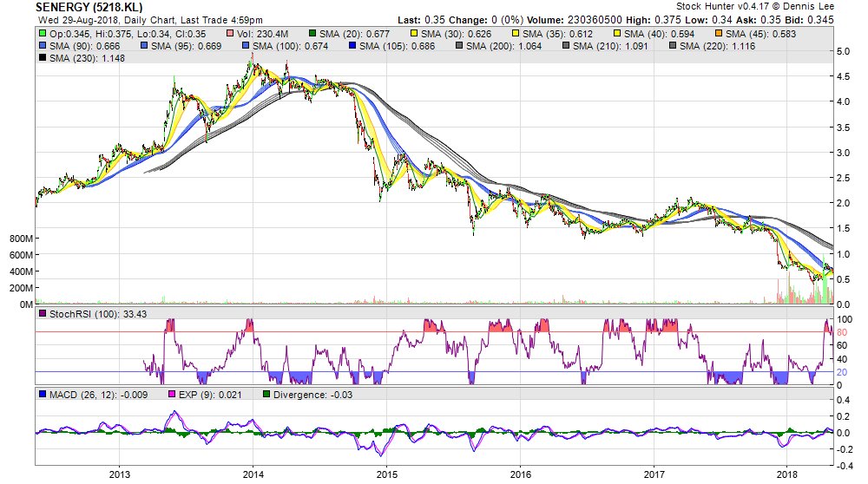The width and height of the screenshot is (868, 484).
Task: Click the 'SMA (200): 1.064' legend label
Action: click(x=503, y=46)
